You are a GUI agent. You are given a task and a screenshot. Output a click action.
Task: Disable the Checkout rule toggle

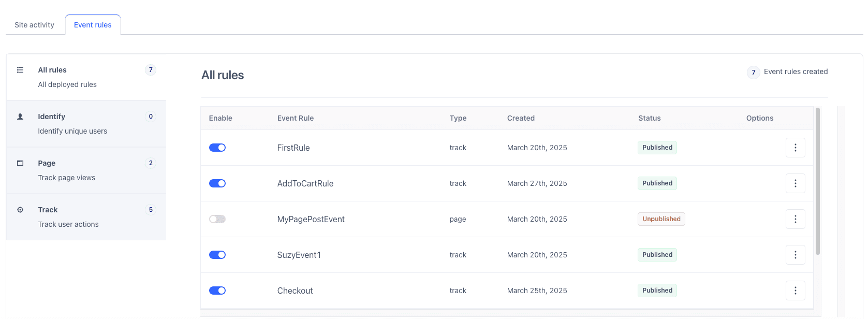217,291
